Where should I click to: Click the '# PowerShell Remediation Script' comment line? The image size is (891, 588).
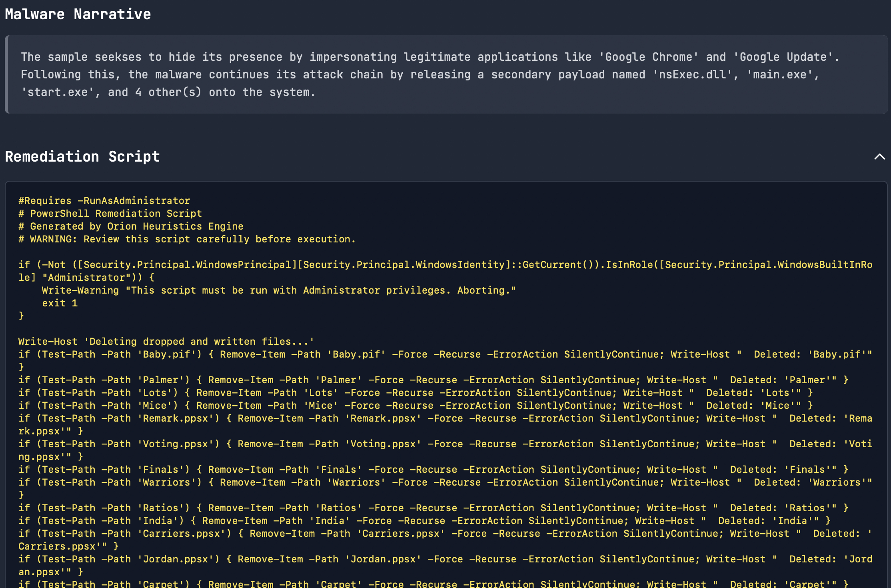click(x=110, y=214)
